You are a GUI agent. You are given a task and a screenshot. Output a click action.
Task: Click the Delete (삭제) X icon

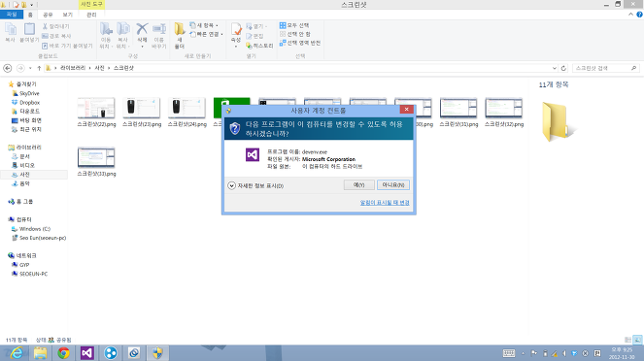142,29
